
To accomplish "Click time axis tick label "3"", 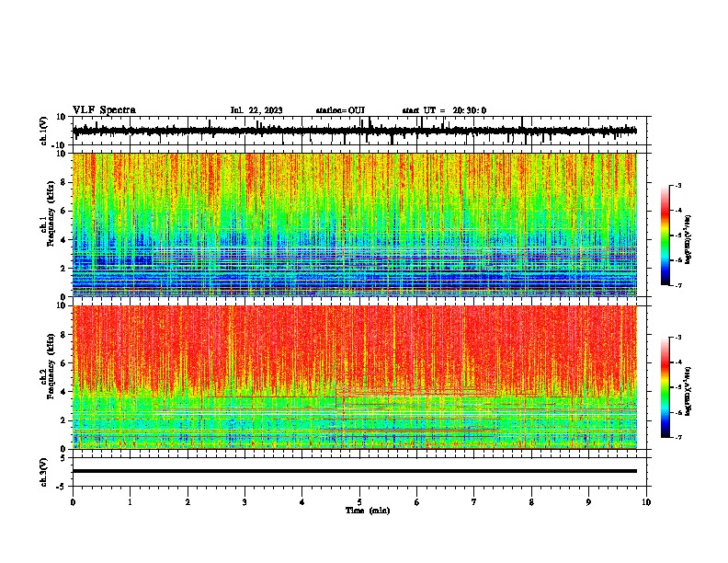I will [x=245, y=502].
